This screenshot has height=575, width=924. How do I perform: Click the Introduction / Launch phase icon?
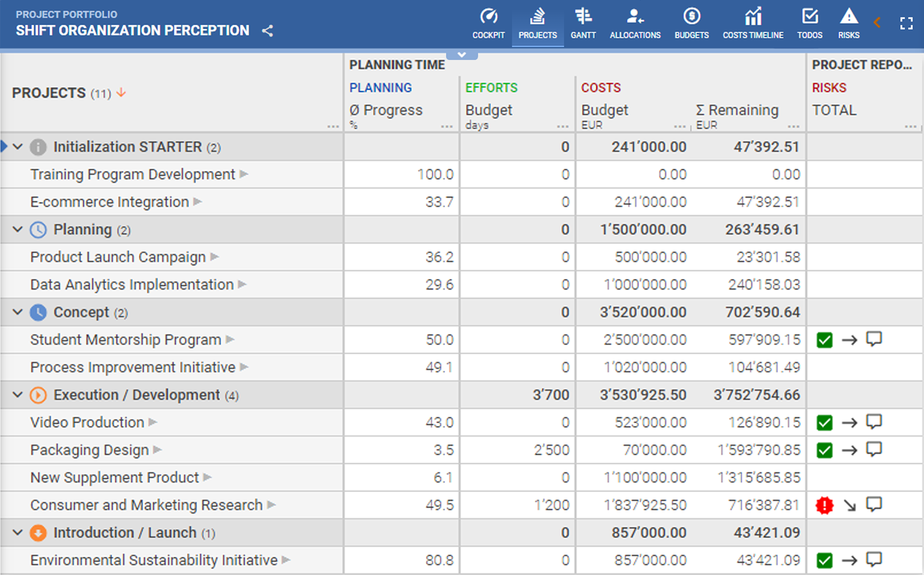pos(38,533)
